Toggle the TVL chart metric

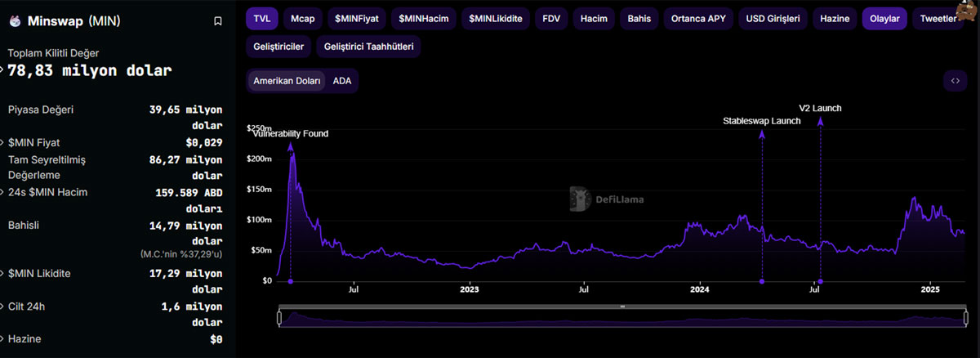click(x=262, y=18)
